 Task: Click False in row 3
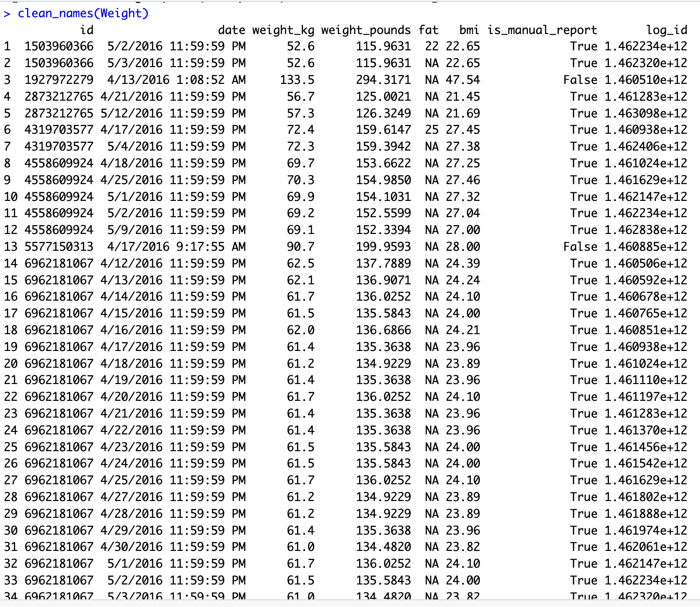580,80
